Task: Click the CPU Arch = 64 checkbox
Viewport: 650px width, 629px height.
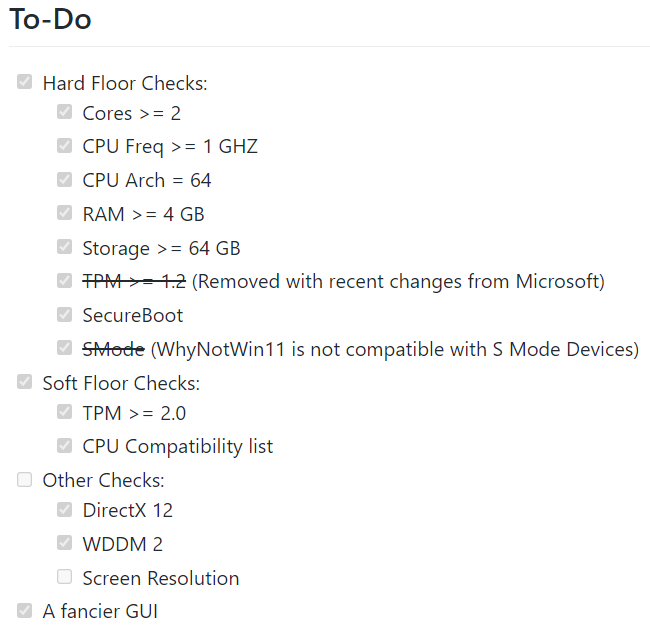Action: [65, 180]
